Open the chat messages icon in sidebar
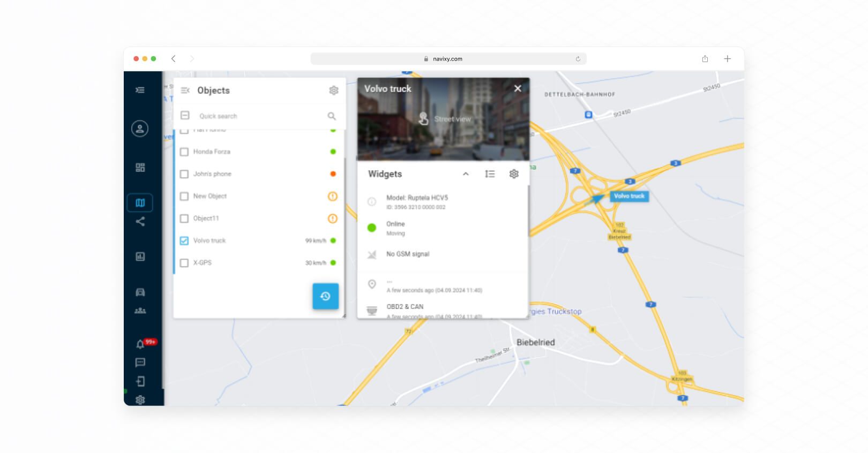 coord(140,363)
